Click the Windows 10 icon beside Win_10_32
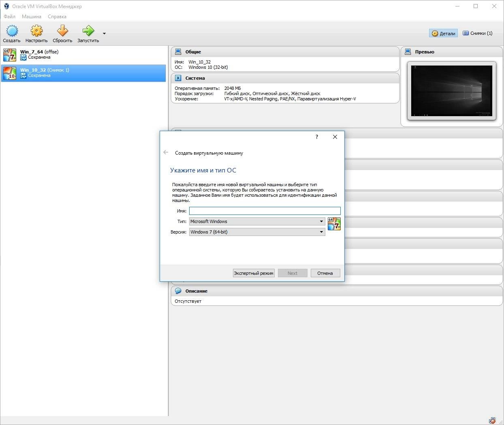Image resolution: width=504 pixels, height=425 pixels. [x=10, y=73]
